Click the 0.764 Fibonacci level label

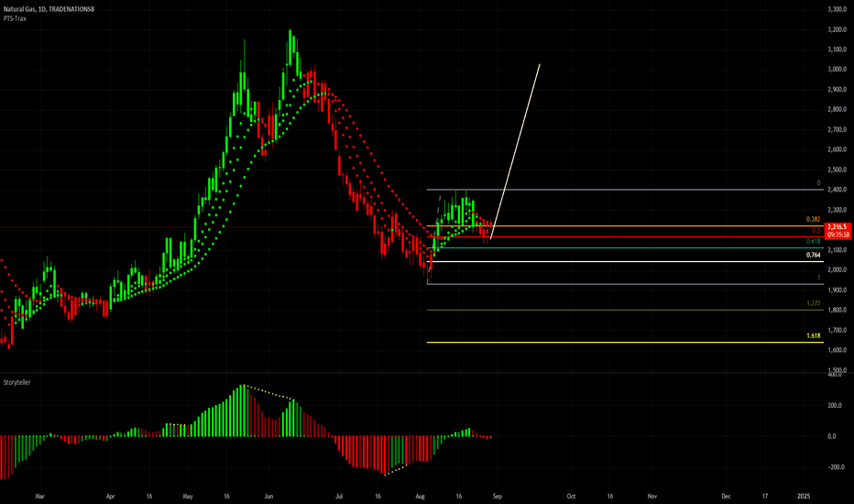point(813,255)
